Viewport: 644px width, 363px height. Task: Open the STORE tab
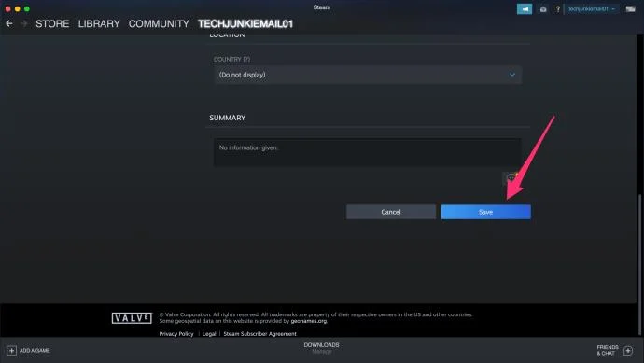[x=52, y=24]
